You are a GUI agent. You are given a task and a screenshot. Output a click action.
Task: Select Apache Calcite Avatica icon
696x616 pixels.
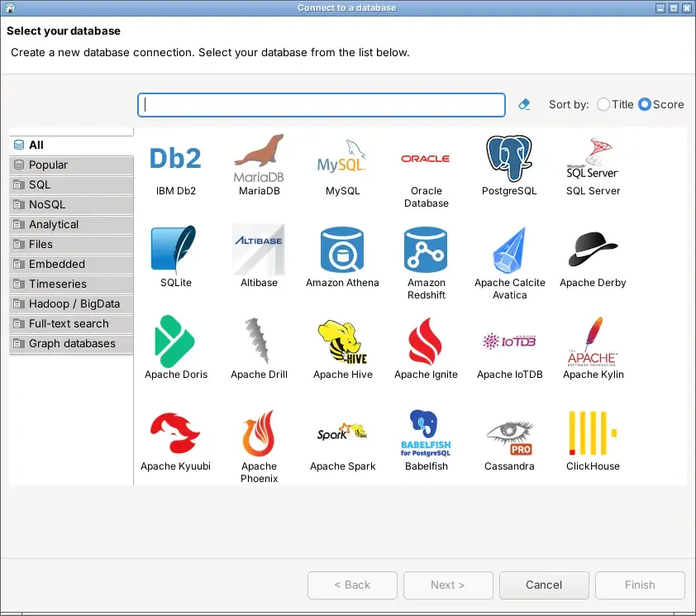[509, 250]
